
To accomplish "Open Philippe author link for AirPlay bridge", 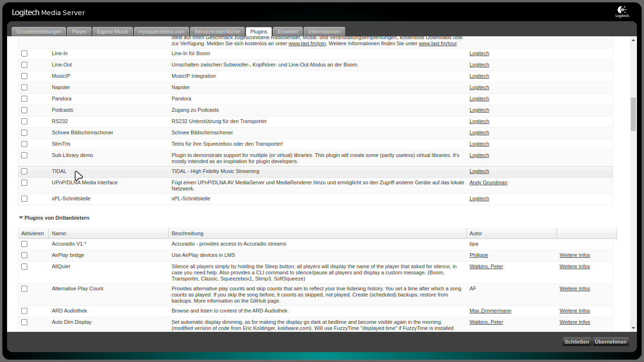I will click(479, 255).
